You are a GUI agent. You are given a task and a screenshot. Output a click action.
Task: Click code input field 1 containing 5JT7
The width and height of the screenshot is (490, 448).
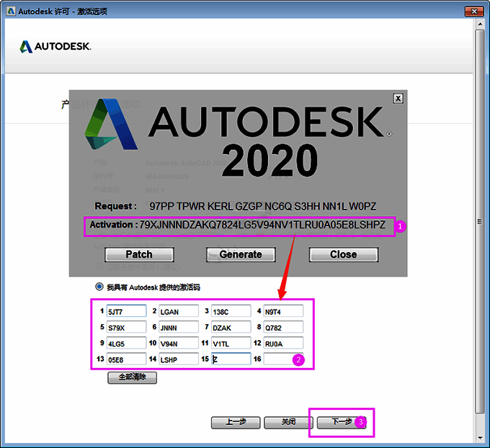[x=126, y=311]
